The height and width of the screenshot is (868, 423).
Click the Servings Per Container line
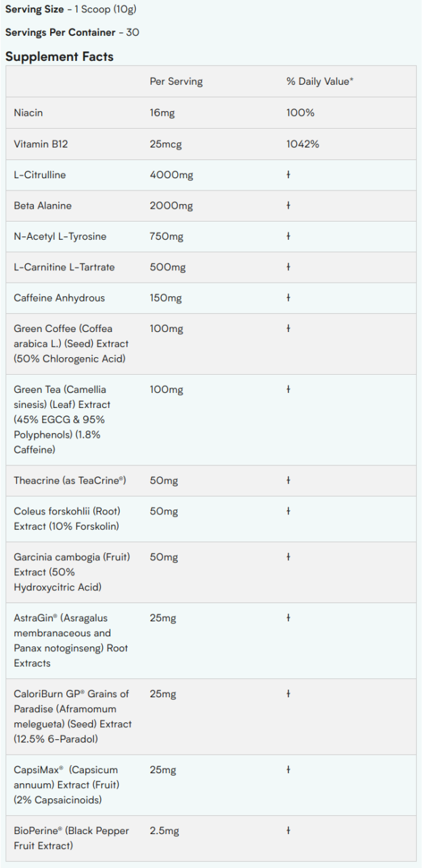point(72,33)
